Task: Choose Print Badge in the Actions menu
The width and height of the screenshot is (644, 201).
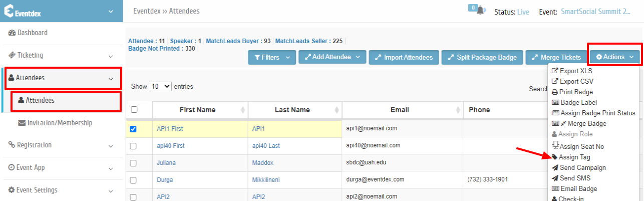Action: [572, 92]
